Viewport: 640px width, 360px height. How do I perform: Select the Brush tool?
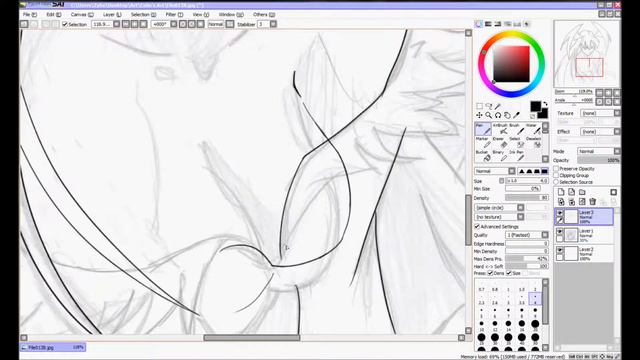click(x=516, y=129)
